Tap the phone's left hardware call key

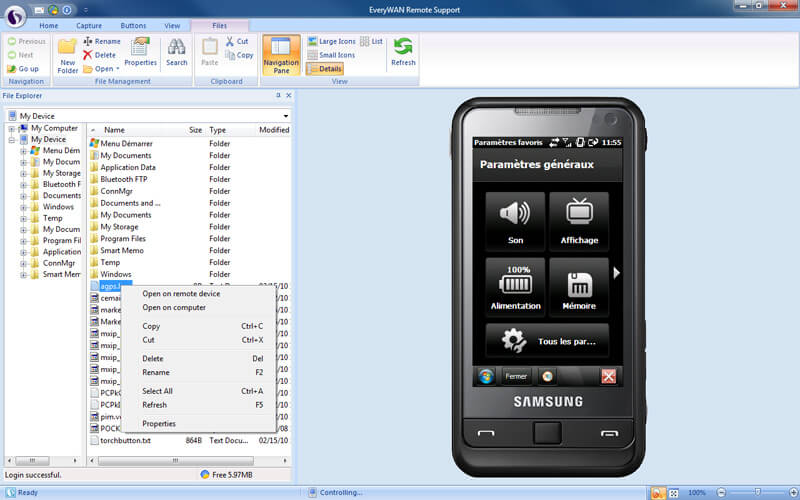point(486,433)
